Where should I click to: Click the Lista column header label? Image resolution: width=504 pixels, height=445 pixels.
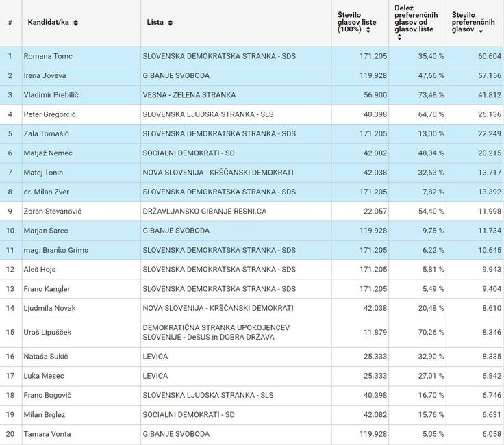click(x=155, y=22)
